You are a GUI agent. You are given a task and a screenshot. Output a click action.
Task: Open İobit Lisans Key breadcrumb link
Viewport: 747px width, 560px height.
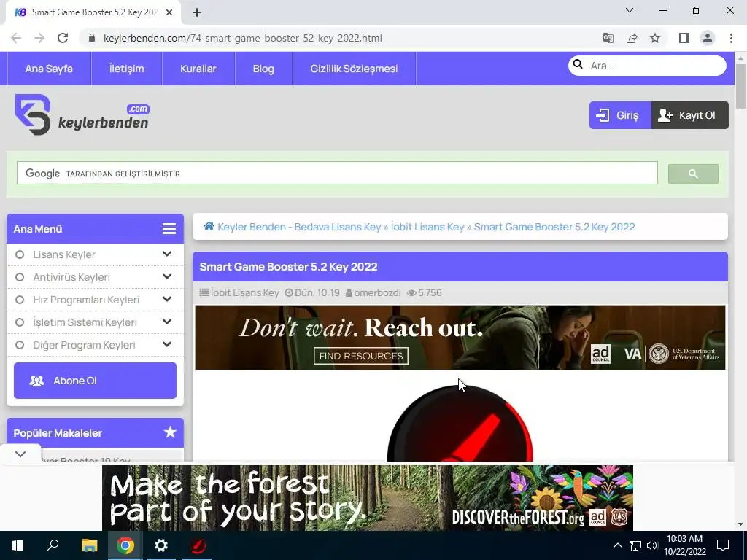tap(427, 227)
